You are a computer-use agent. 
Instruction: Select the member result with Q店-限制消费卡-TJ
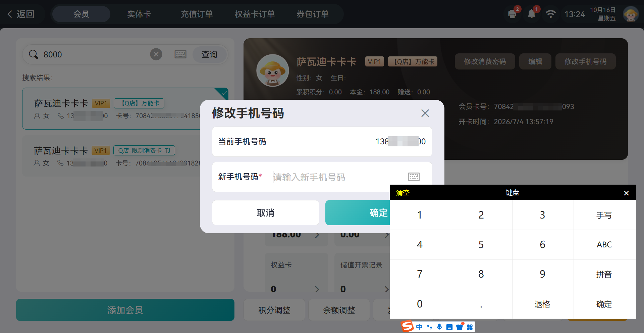tap(111, 156)
